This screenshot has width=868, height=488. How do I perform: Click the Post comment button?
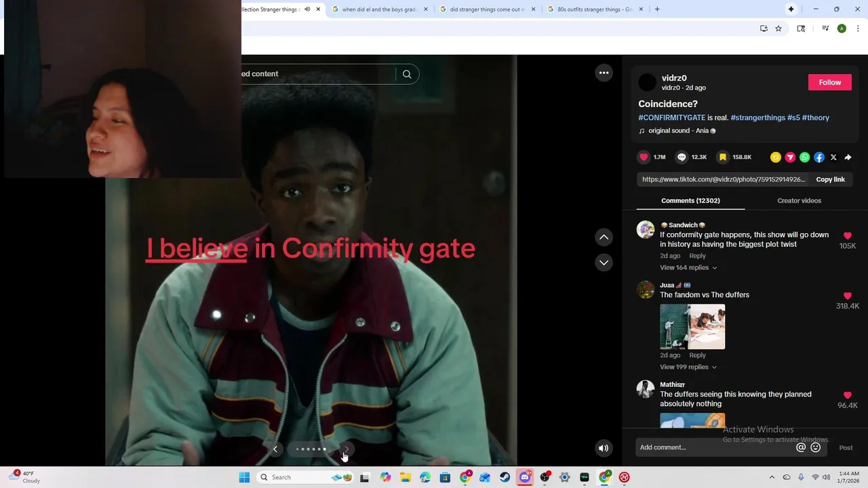click(846, 447)
